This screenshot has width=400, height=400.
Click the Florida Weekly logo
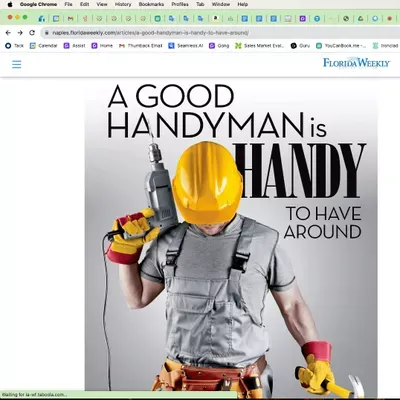tap(356, 63)
